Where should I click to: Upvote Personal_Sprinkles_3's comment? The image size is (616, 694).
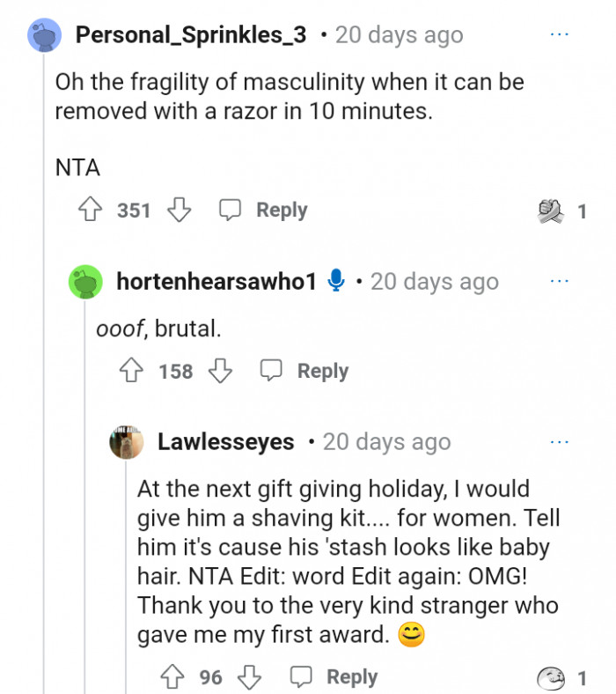pos(90,210)
